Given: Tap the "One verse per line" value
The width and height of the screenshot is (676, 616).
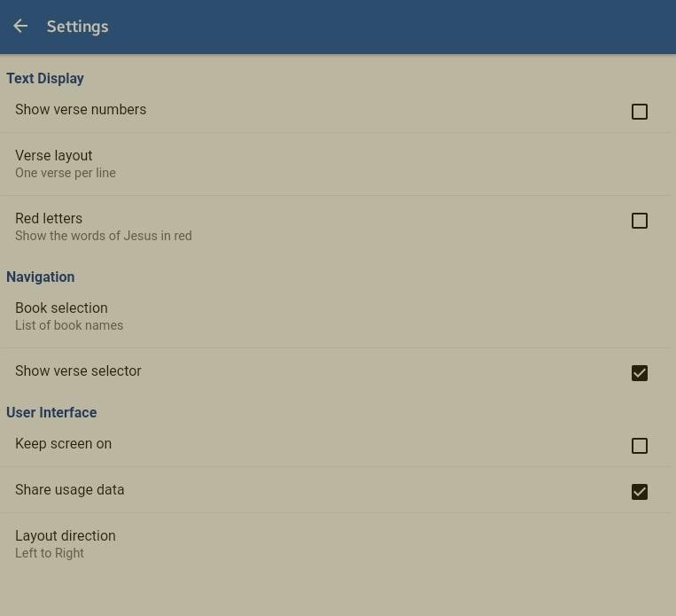Looking at the screenshot, I should (66, 173).
